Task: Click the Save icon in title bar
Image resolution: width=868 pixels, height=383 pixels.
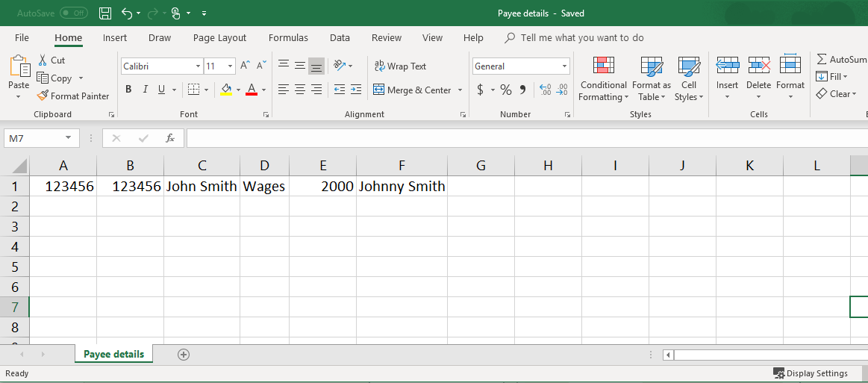Action: pos(105,13)
